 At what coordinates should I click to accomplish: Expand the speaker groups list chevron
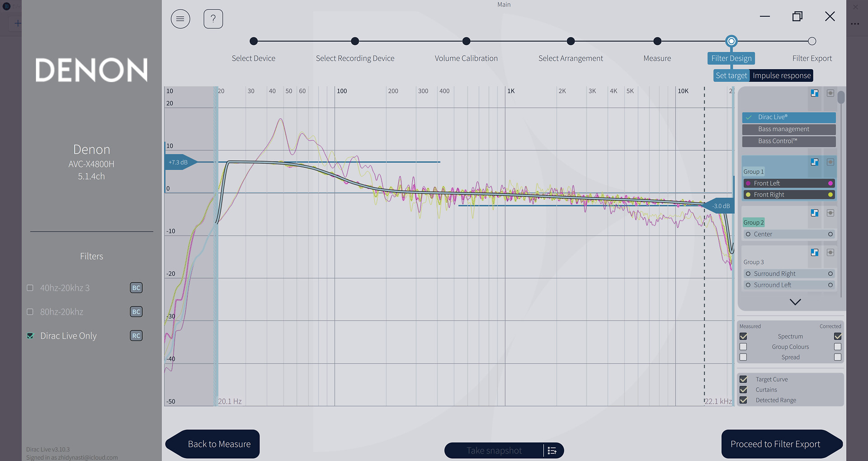pyautogui.click(x=795, y=302)
